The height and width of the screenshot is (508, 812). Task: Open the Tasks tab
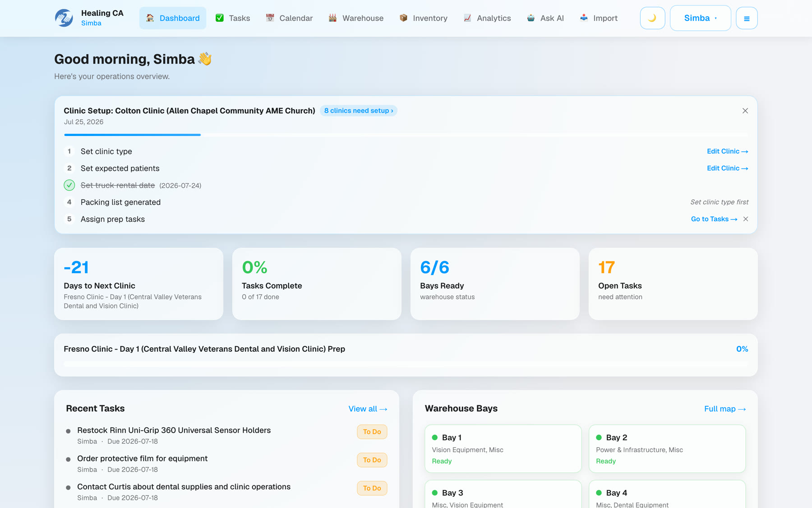point(233,18)
